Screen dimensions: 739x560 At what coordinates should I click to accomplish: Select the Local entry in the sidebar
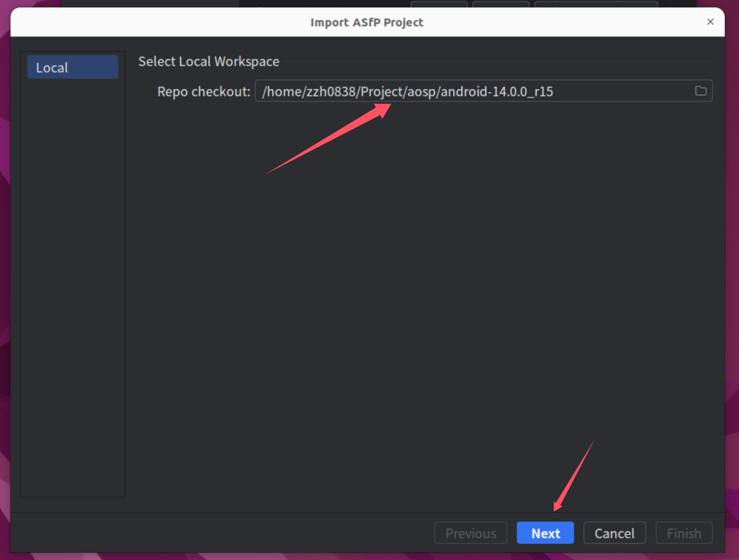tap(72, 68)
